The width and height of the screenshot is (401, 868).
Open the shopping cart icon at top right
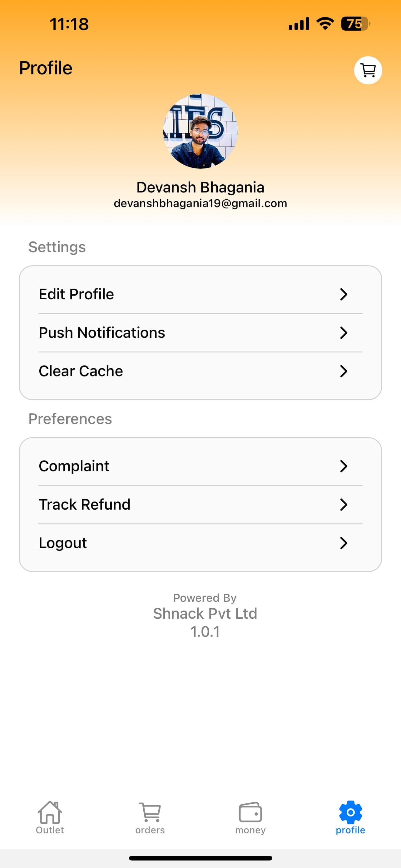point(368,70)
